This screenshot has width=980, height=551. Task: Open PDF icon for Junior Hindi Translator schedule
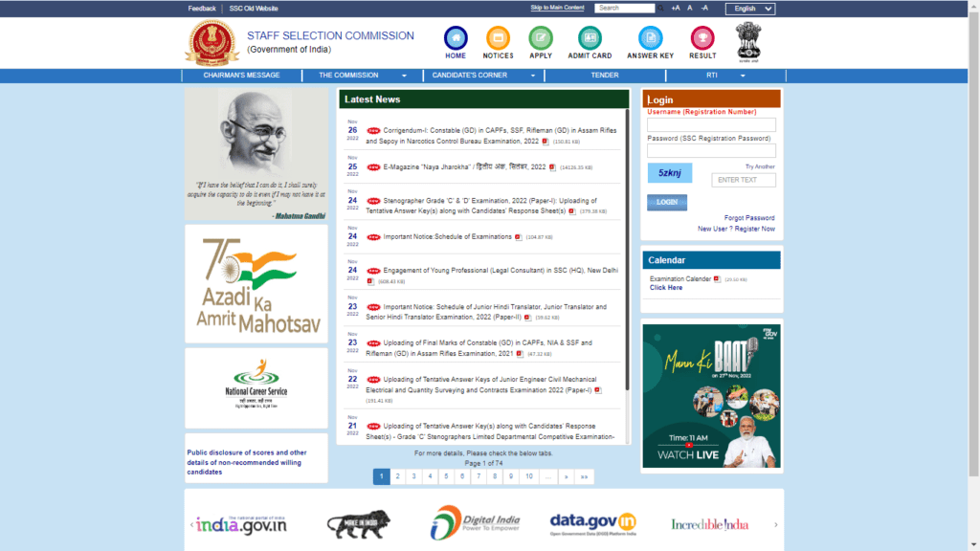coord(527,318)
